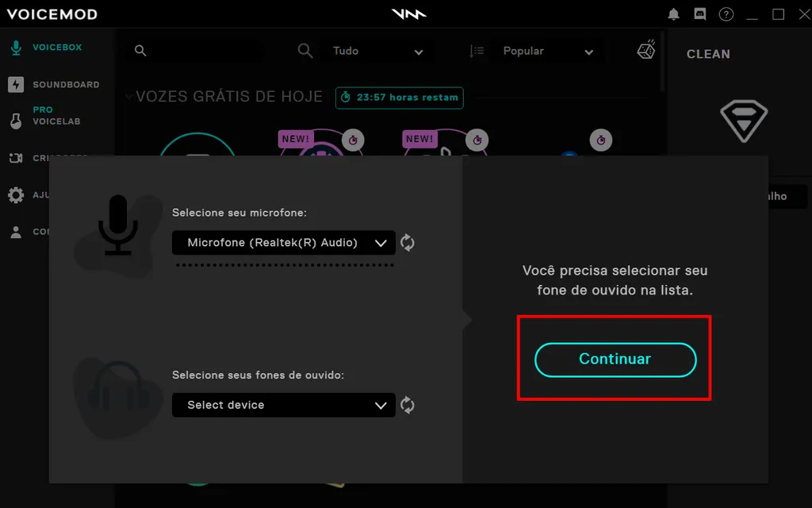Image resolution: width=812 pixels, height=508 pixels.
Task: Collapse the VOZES GRÁTIS DE HOJE section
Action: (x=129, y=96)
